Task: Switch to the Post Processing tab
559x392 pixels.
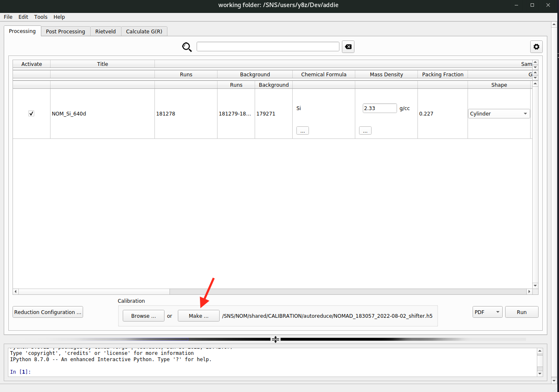Action: coord(65,31)
